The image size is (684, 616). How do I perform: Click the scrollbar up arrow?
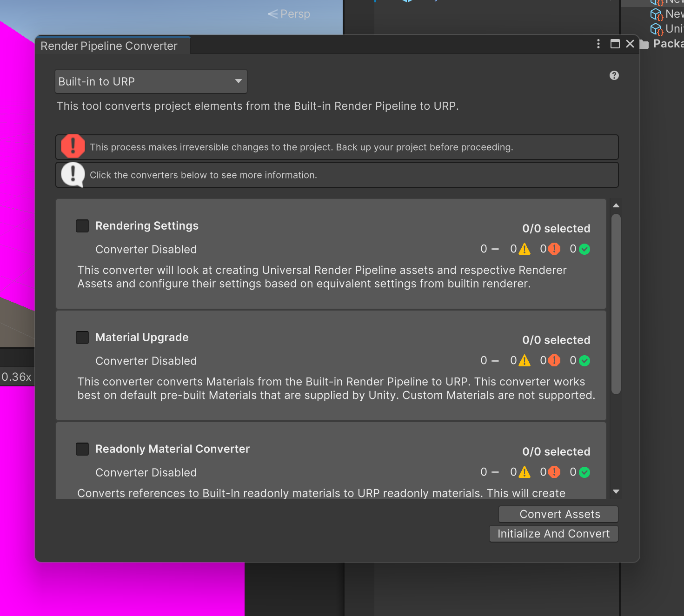coord(616,205)
